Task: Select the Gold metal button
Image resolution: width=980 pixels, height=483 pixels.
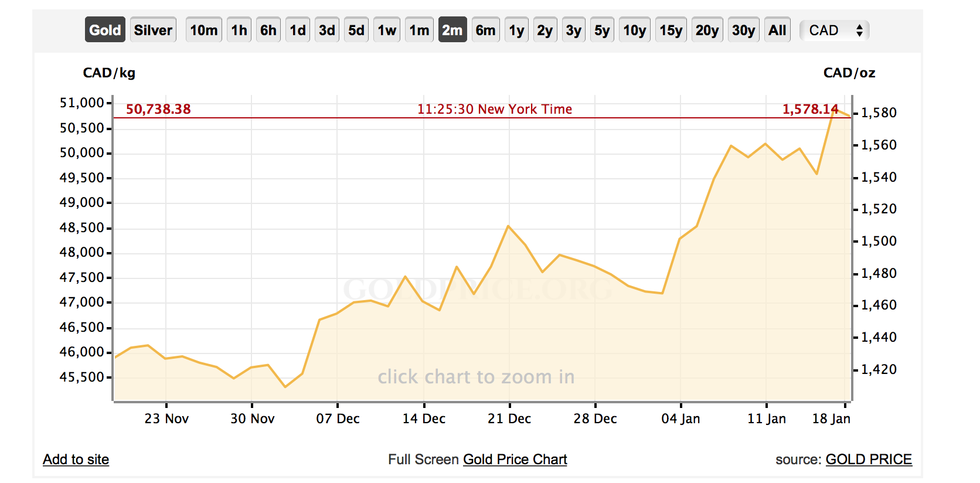Action: coord(105,30)
